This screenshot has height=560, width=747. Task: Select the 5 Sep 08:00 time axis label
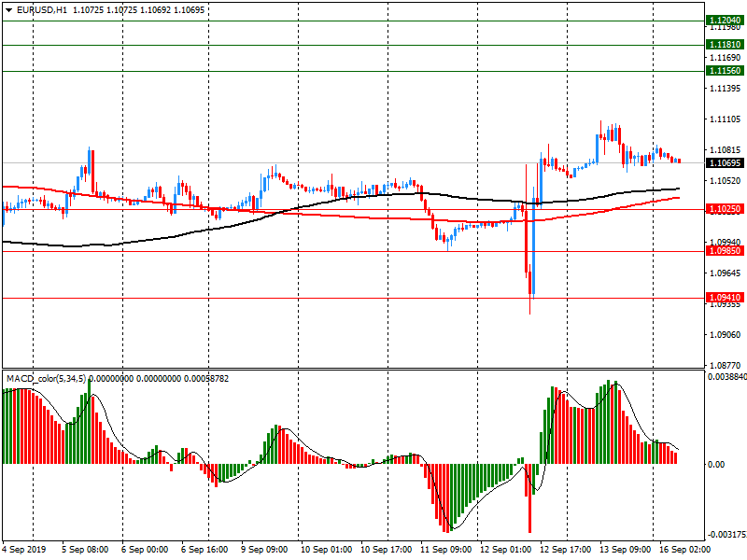[x=85, y=550]
